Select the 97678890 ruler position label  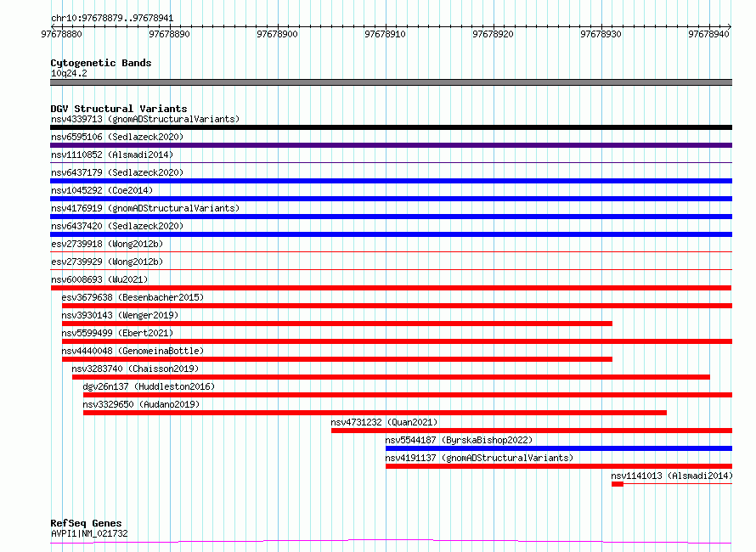click(169, 34)
